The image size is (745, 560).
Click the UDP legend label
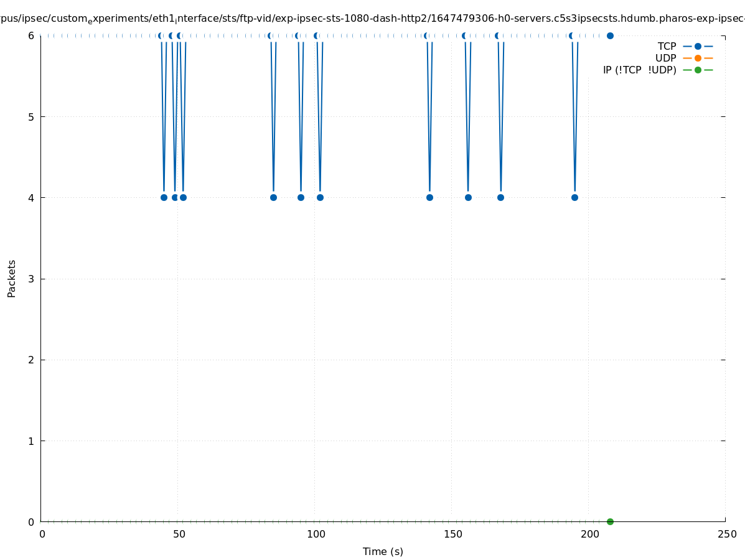665,58
